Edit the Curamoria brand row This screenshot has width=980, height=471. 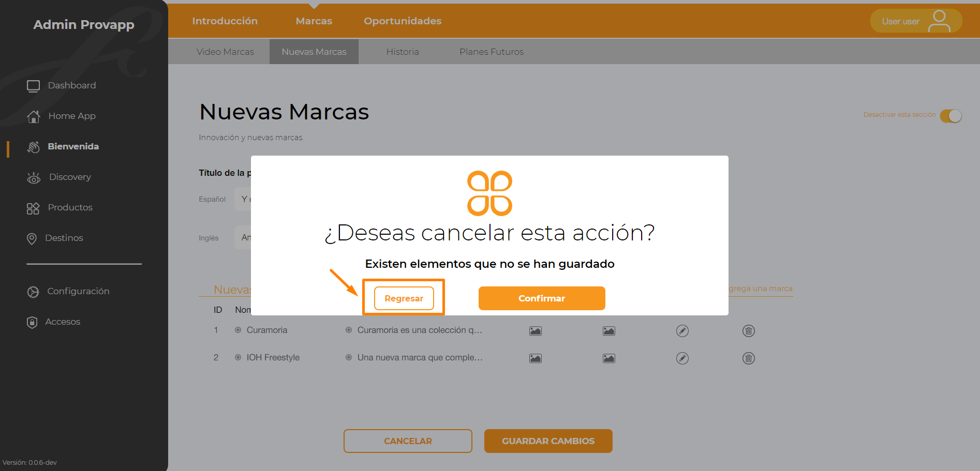coord(682,331)
